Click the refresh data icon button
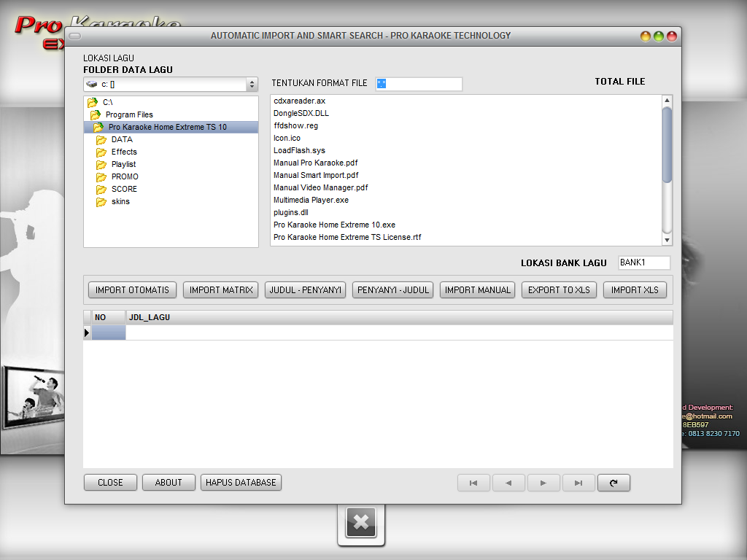The height and width of the screenshot is (560, 747). pos(614,483)
